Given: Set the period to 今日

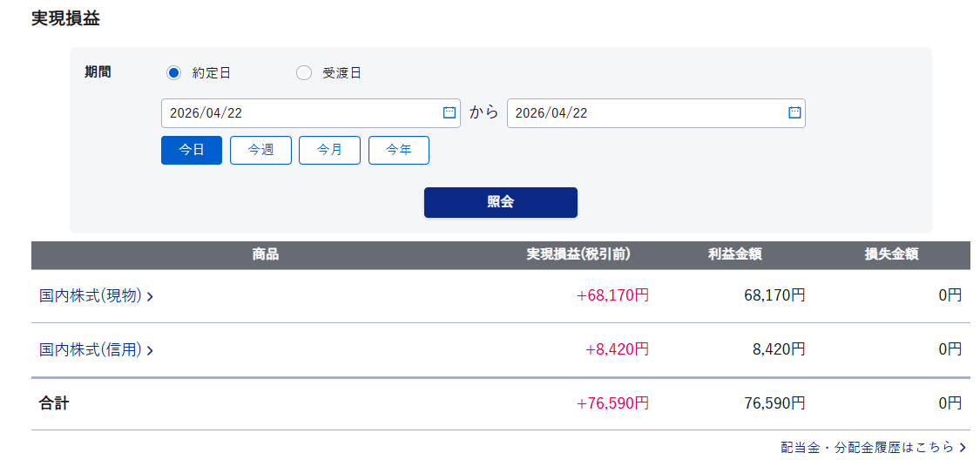Looking at the screenshot, I should pyautogui.click(x=192, y=150).
